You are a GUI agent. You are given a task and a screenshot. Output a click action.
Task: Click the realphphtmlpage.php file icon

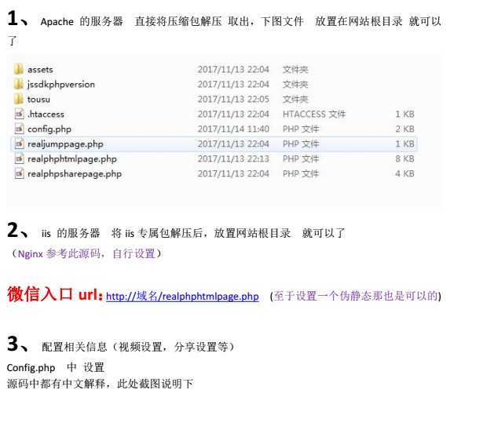pos(19,158)
